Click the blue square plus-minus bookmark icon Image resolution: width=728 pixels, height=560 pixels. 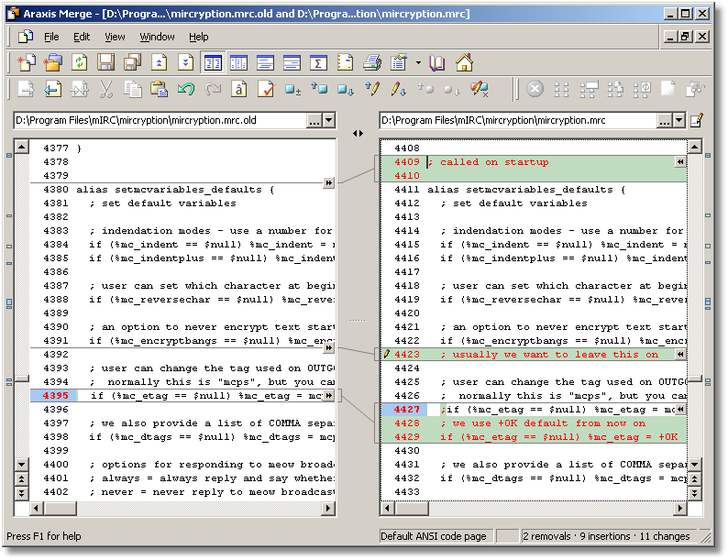click(x=292, y=89)
